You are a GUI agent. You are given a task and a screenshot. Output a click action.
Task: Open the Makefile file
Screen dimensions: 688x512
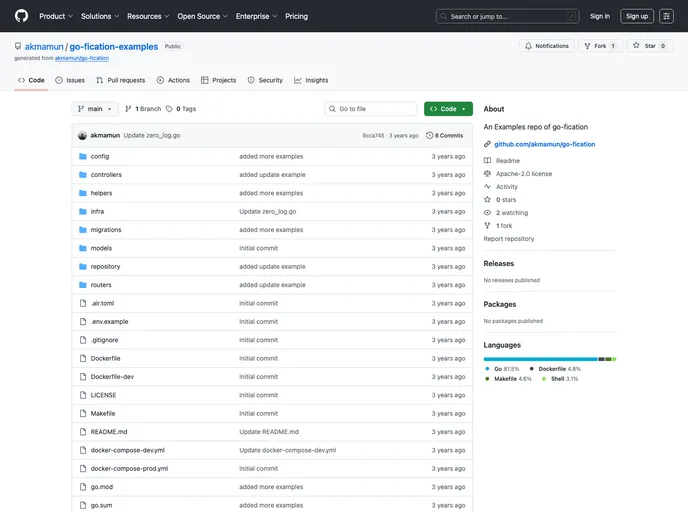point(103,414)
